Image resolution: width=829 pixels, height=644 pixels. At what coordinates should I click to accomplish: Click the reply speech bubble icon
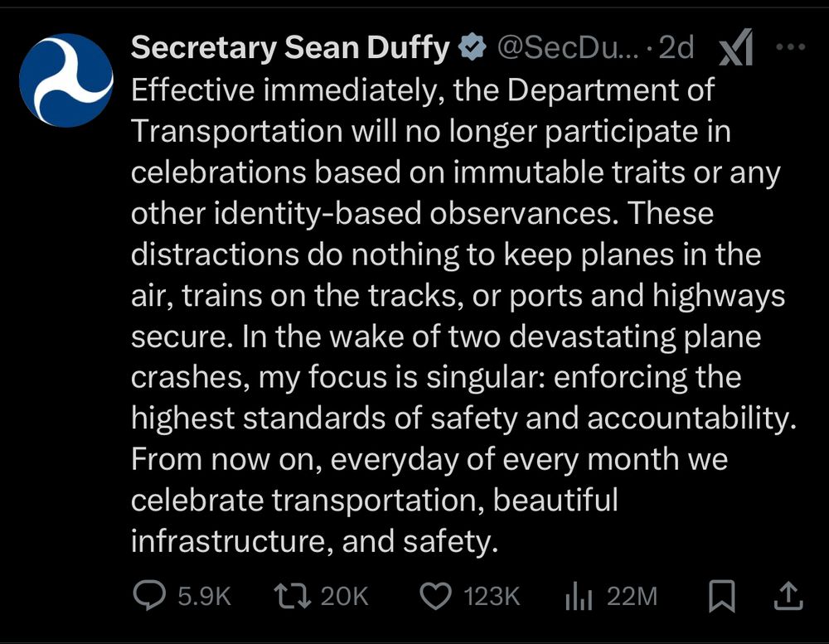[x=149, y=595]
